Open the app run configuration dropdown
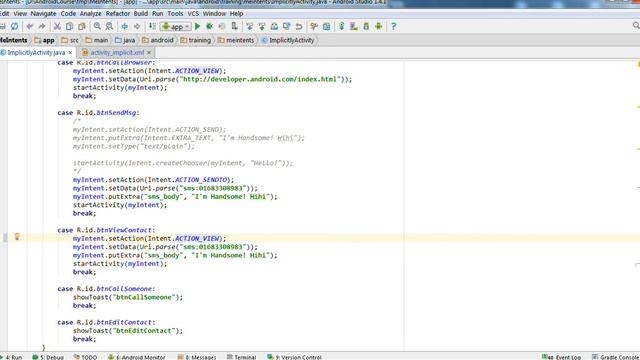 [176, 27]
